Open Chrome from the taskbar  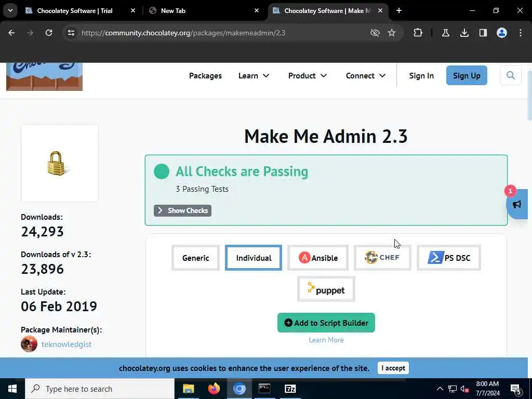(x=239, y=389)
